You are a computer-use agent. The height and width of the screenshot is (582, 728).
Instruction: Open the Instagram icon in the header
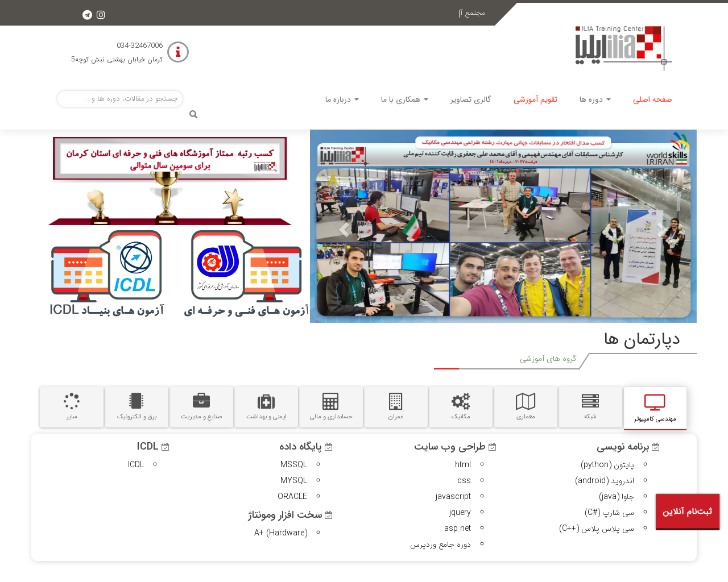pyautogui.click(x=101, y=14)
